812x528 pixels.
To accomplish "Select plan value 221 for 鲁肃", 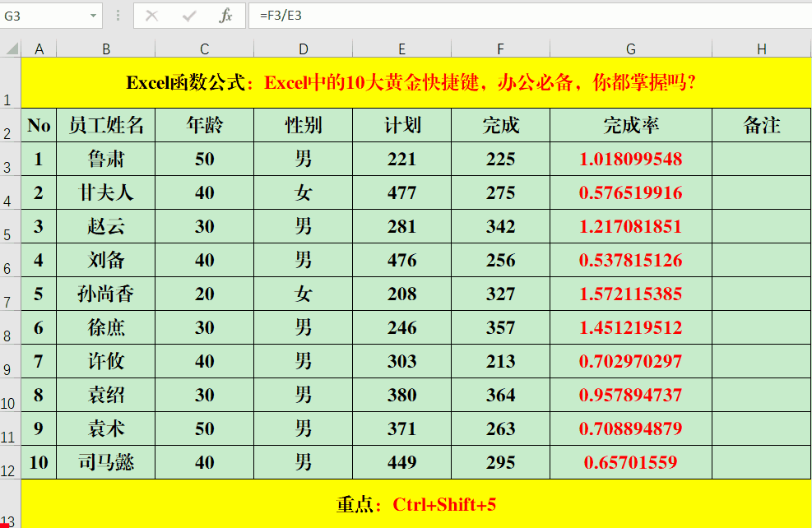I will coord(401,159).
